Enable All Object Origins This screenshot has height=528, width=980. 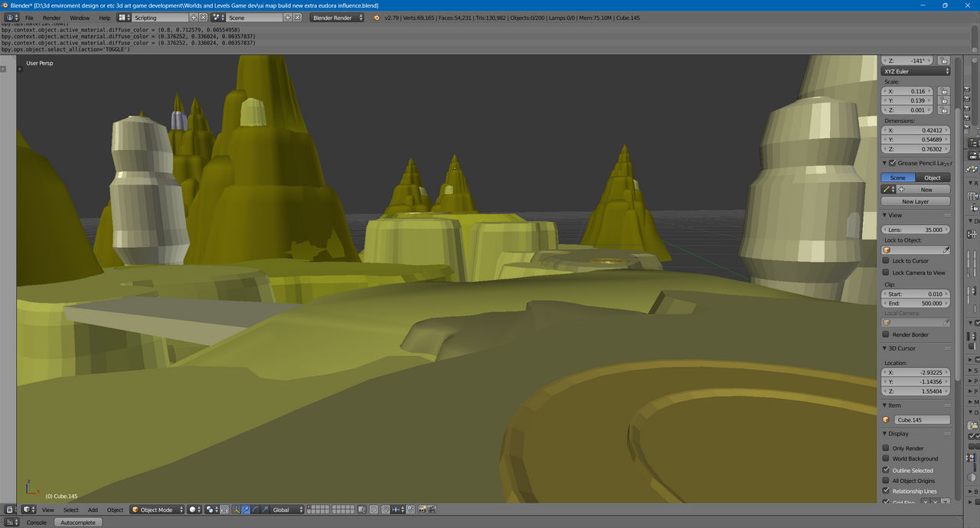pos(887,481)
